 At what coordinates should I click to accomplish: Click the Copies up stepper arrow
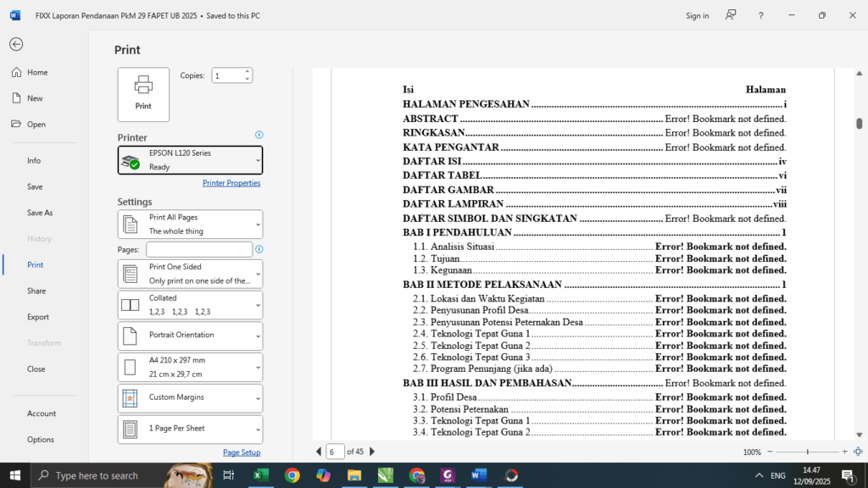pyautogui.click(x=247, y=71)
